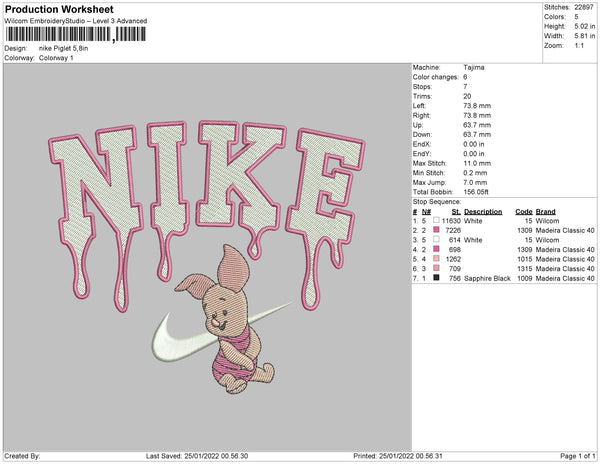Click the 'Created By:' footer label
Image resolution: width=600 pixels, height=464 pixels.
coord(22,456)
